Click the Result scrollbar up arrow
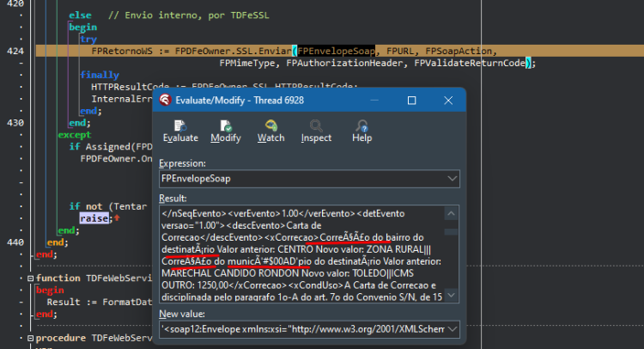 451,213
